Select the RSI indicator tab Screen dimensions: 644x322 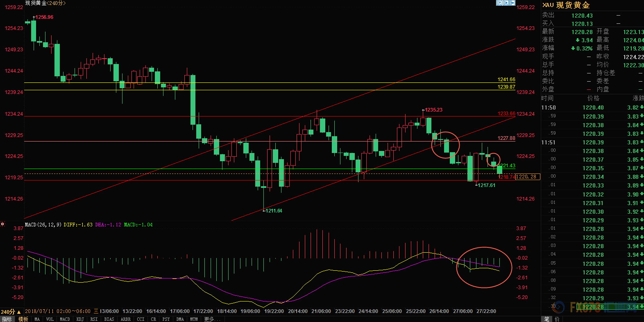coord(94,319)
